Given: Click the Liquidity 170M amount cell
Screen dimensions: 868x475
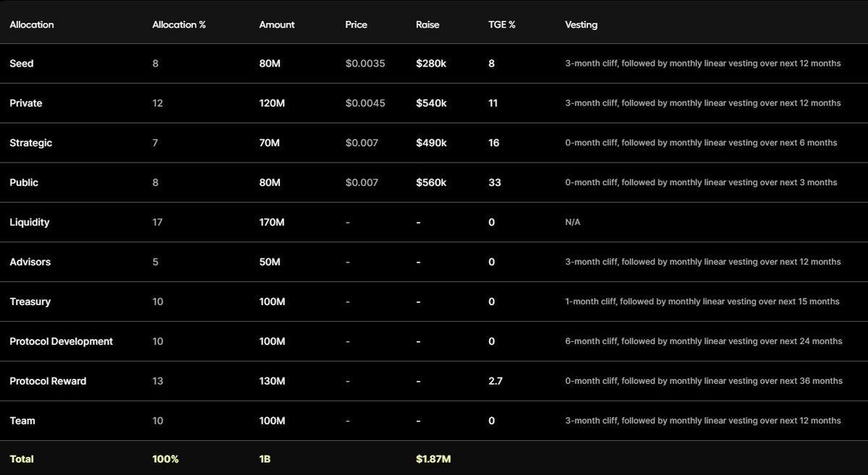Looking at the screenshot, I should point(272,222).
